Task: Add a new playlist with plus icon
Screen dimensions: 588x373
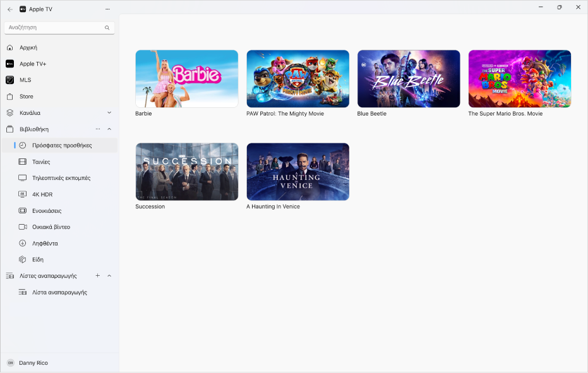Action: 97,276
